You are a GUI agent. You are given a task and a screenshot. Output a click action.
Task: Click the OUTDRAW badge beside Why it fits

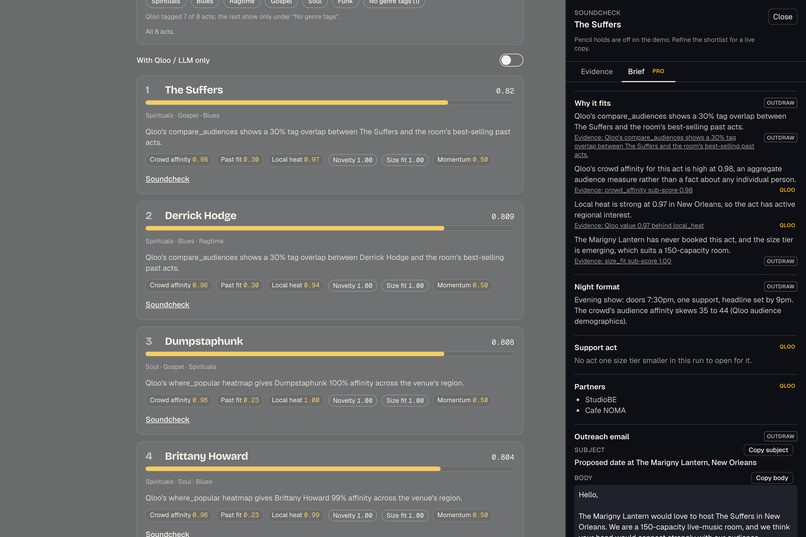(780, 103)
